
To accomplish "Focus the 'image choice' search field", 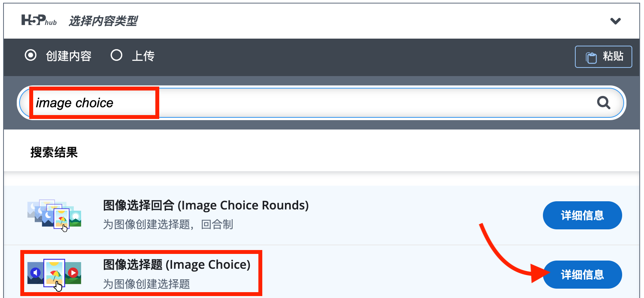I will tap(312, 103).
